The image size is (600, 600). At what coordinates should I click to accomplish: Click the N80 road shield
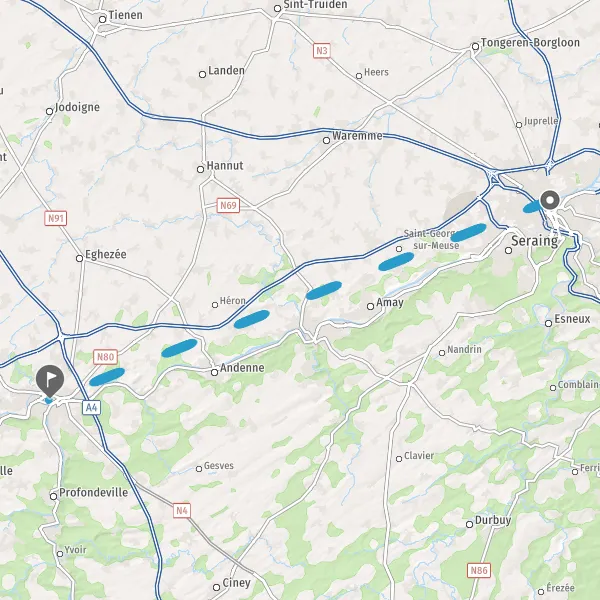(105, 357)
